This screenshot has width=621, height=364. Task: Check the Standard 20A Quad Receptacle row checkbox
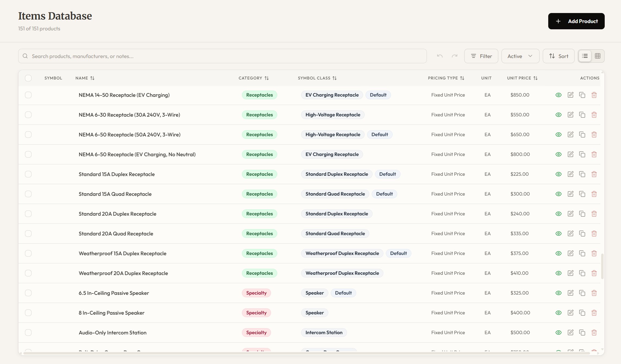pyautogui.click(x=29, y=233)
